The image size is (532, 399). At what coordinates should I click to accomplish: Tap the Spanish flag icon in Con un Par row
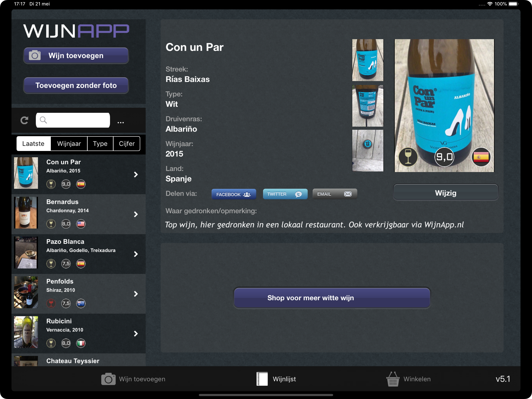tap(81, 184)
